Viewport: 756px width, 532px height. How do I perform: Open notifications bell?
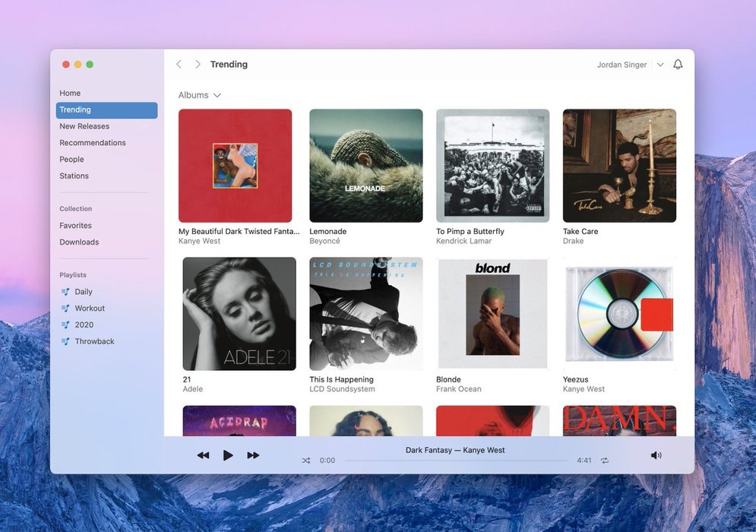coord(678,64)
